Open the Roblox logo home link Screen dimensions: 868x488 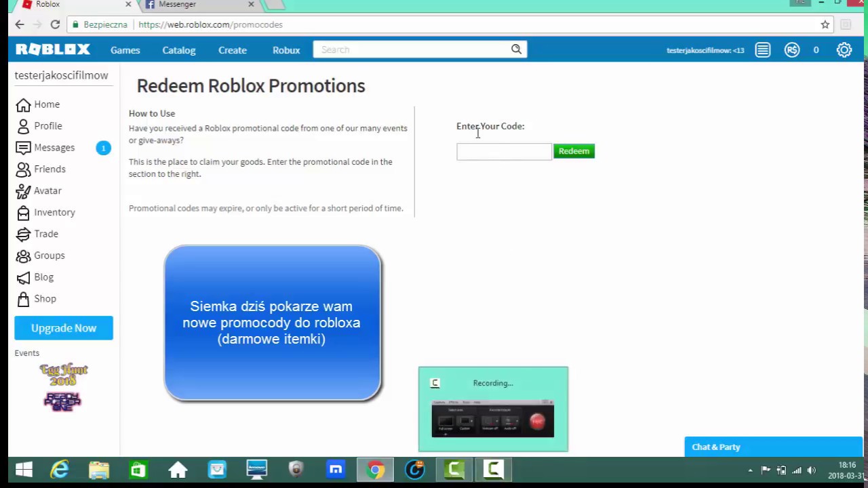coord(53,49)
